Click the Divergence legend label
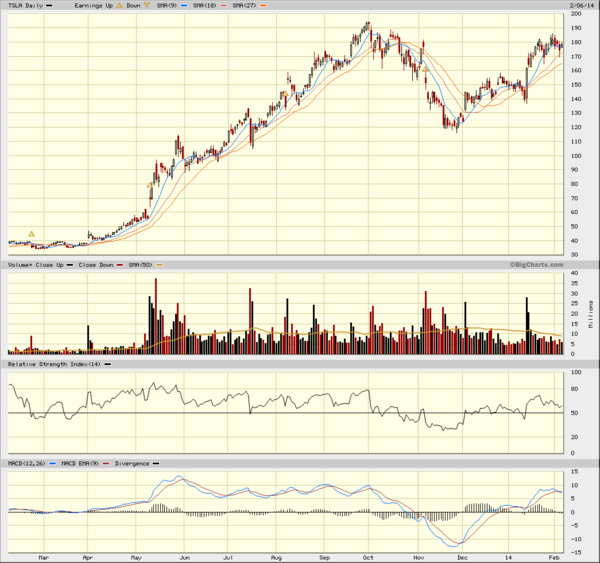This screenshot has width=600, height=563. 132,463
